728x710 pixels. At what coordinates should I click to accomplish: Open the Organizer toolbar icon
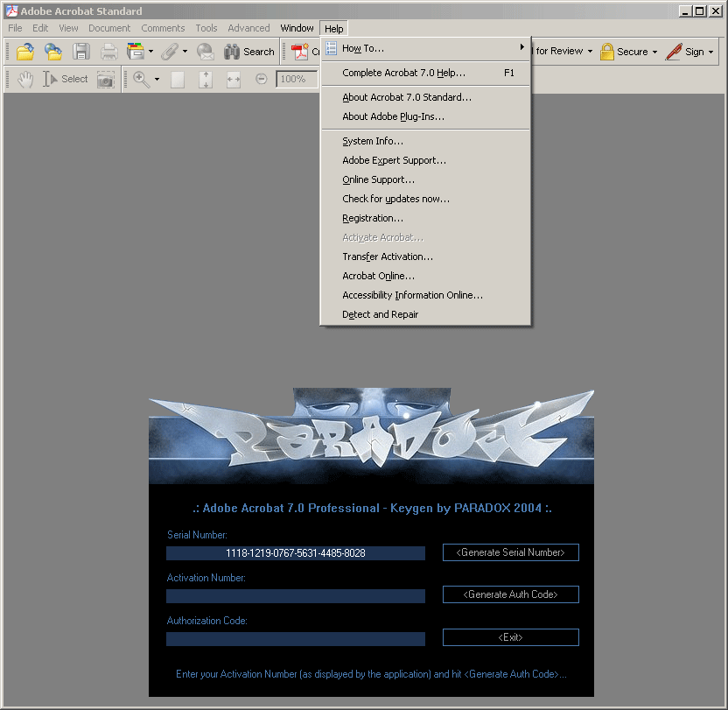point(135,52)
